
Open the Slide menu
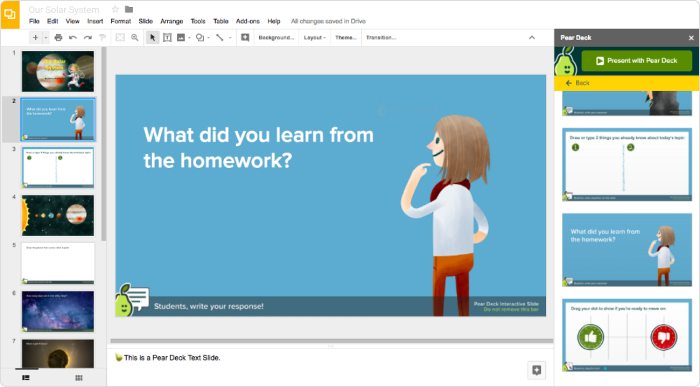146,21
